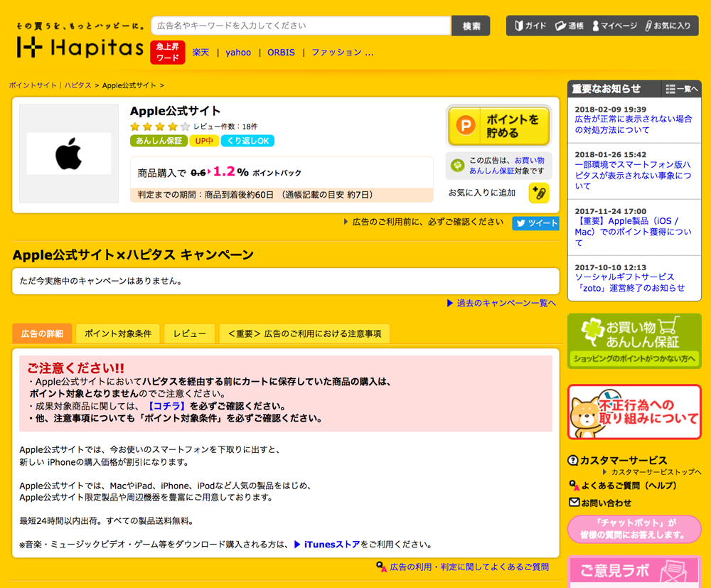Click the あんしん保証 green badge
This screenshot has width=711, height=588.
point(159,141)
